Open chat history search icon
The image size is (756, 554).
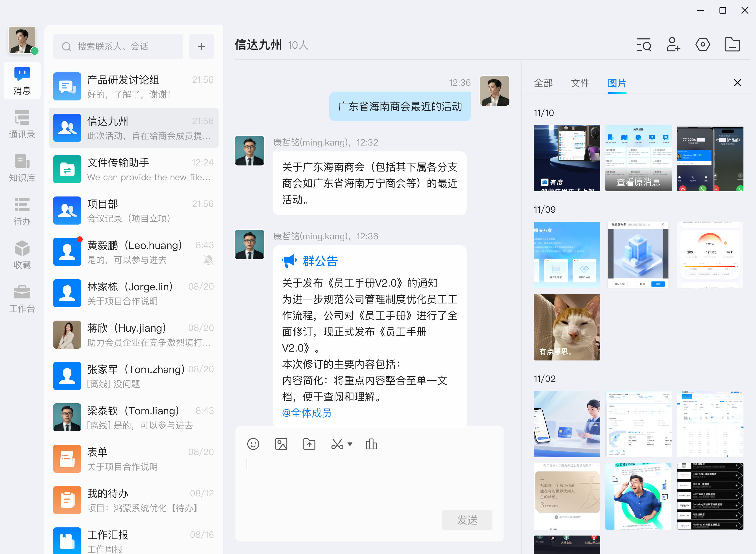coord(643,45)
